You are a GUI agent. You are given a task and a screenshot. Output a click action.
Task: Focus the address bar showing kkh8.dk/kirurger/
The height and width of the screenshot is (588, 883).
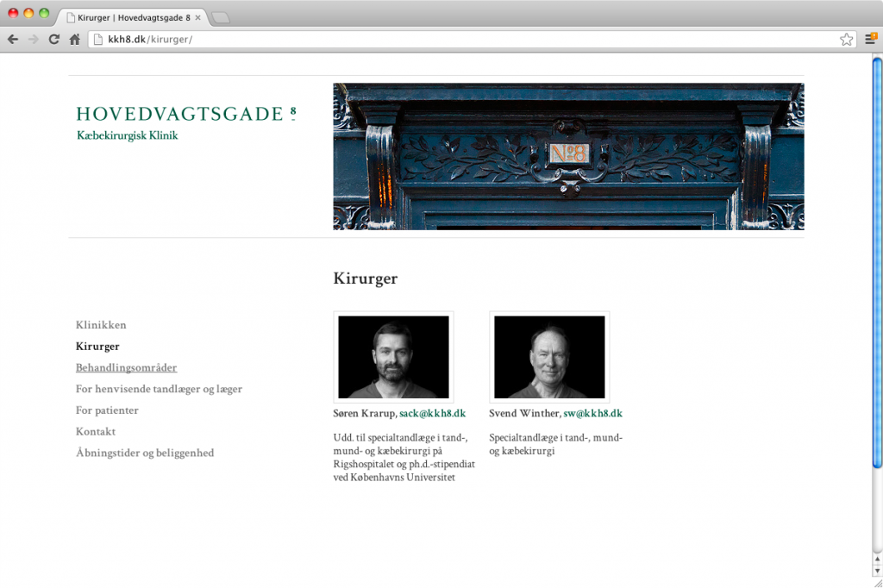(x=472, y=40)
